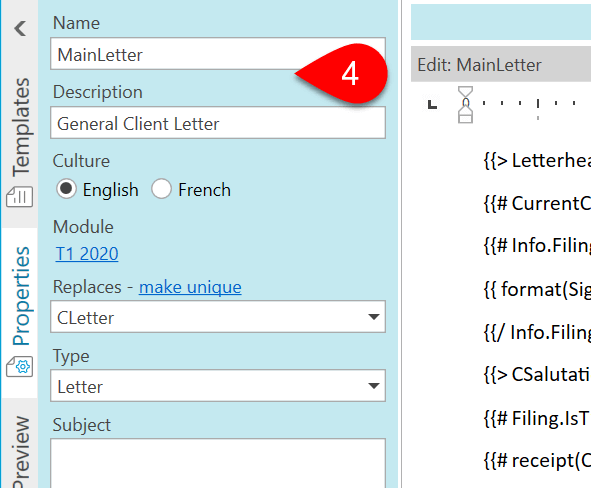Click the '{{# CurrentC' line in editor

pyautogui.click(x=537, y=204)
